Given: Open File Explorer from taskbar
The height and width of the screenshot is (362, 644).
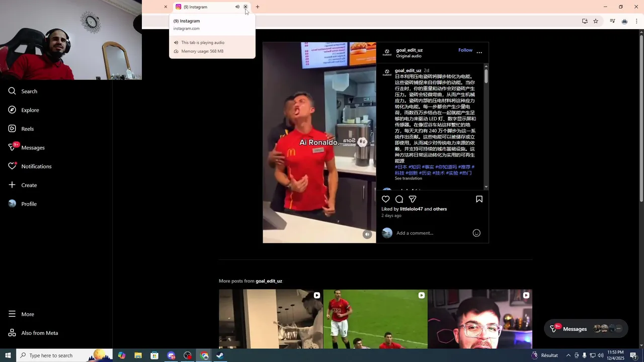Looking at the screenshot, I should click(x=138, y=355).
